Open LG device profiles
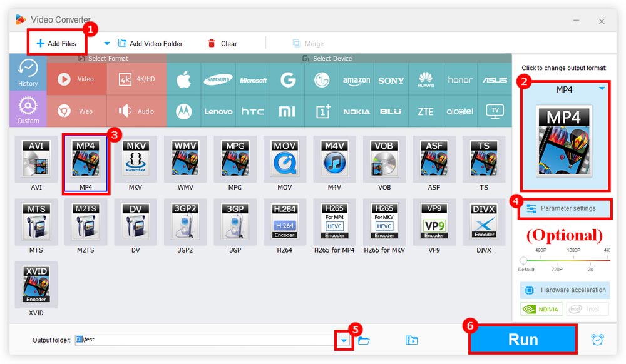 point(322,79)
